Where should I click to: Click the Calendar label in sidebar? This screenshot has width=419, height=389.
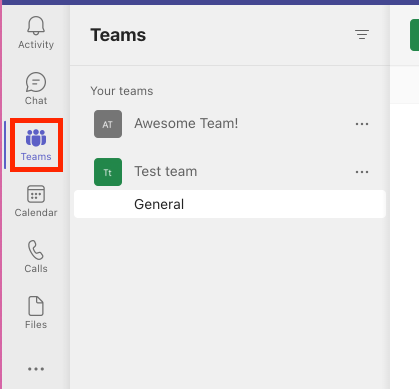click(x=36, y=213)
